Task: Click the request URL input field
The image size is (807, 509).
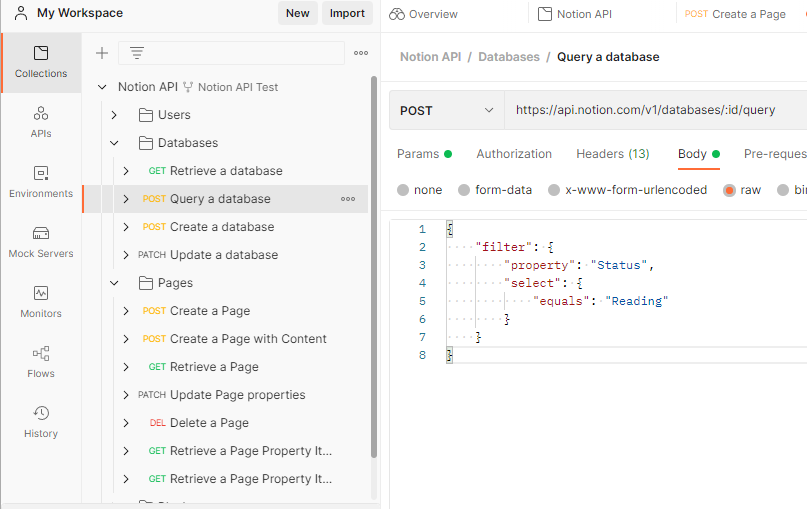Action: [655, 110]
